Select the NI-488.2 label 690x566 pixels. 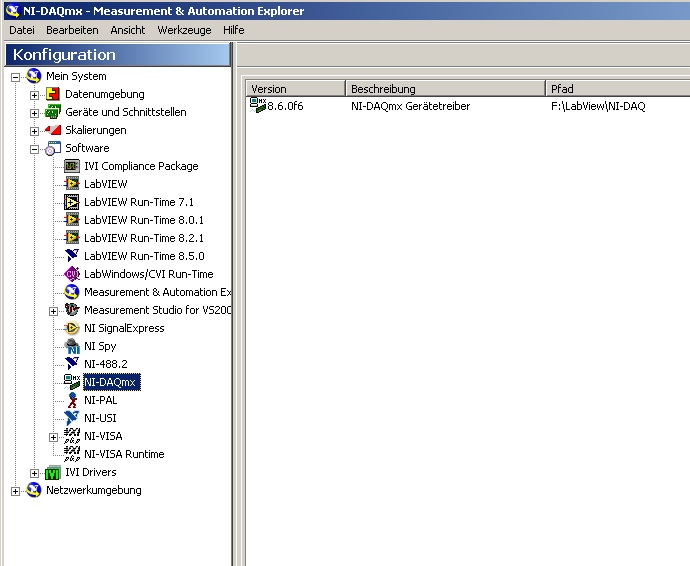tap(106, 364)
